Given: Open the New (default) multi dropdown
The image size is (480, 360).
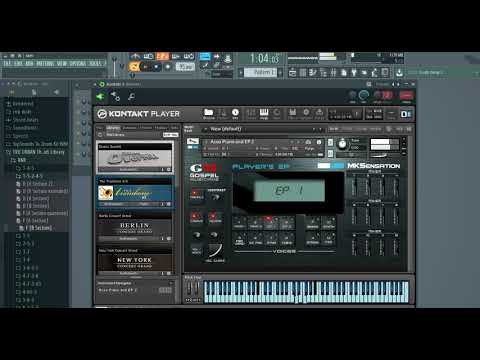Looking at the screenshot, I should [x=263, y=129].
